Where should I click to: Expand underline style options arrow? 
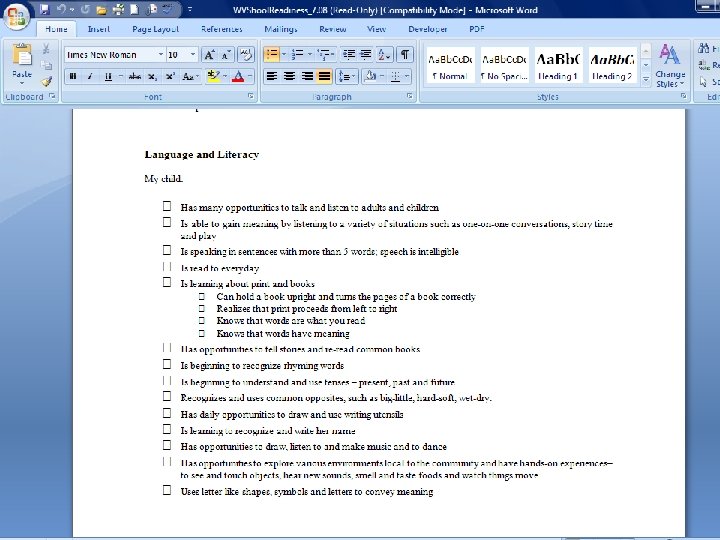[121, 76]
